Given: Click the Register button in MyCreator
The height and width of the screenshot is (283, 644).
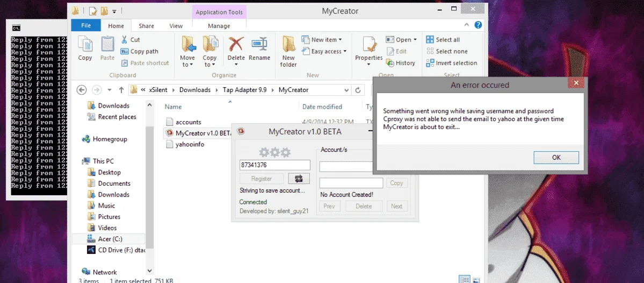Looking at the screenshot, I should (262, 179).
